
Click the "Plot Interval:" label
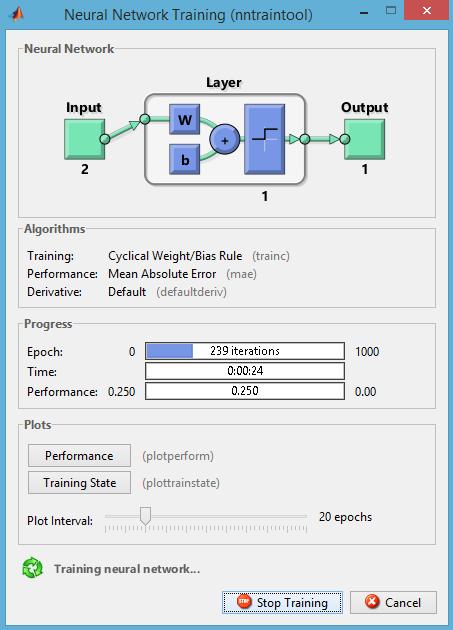click(x=60, y=521)
